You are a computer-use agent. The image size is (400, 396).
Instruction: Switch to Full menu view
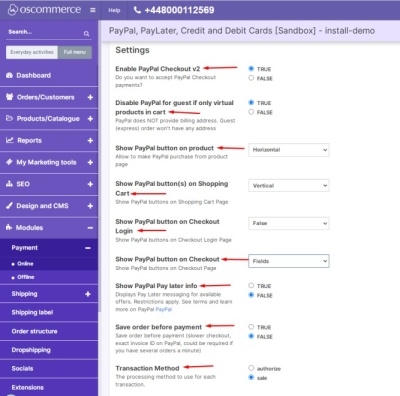(x=75, y=52)
